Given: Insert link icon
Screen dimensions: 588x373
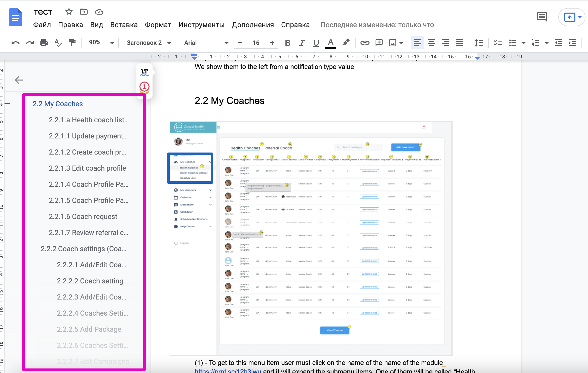Looking at the screenshot, I should click(364, 43).
